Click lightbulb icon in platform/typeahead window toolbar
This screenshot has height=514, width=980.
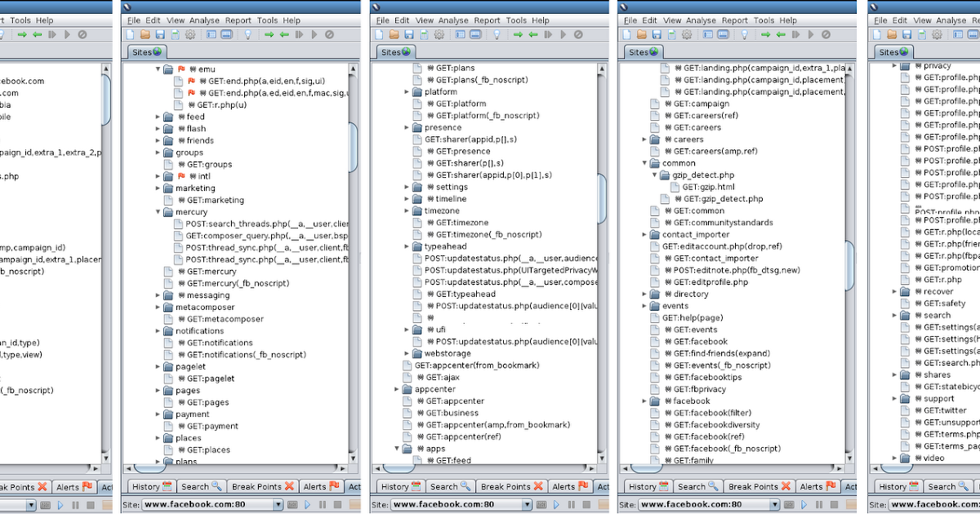point(497,34)
